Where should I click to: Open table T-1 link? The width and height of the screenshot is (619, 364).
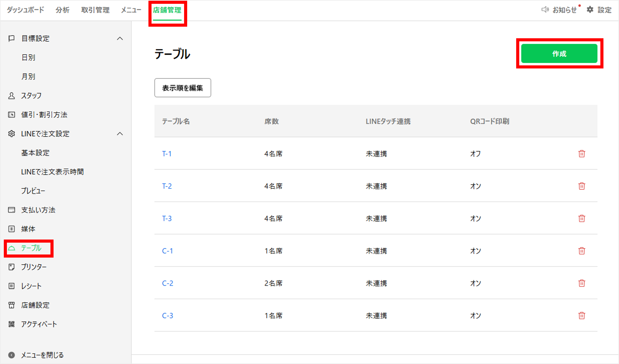(167, 154)
